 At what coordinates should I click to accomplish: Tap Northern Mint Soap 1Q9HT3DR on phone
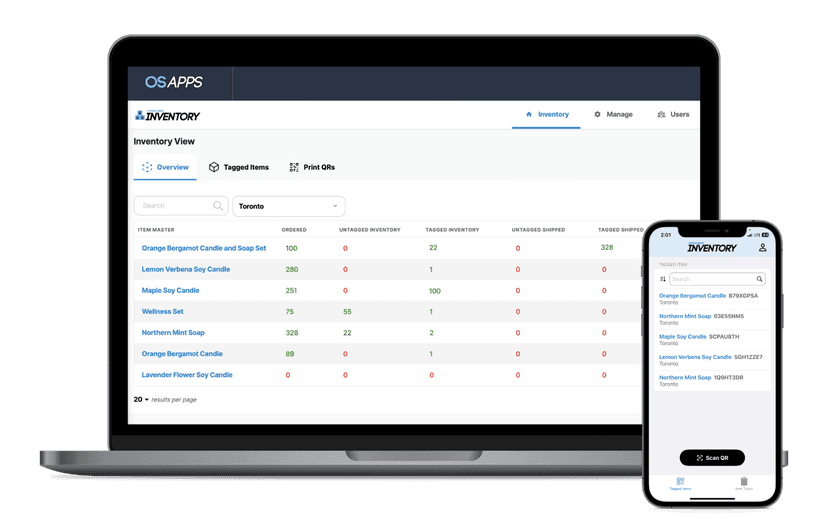pyautogui.click(x=712, y=380)
